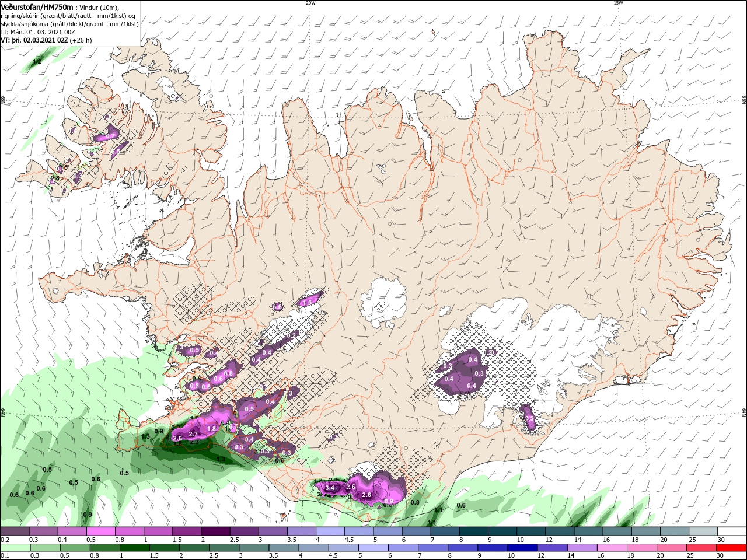Click the 20W longitude label
Viewport: 747px width, 560px height.
[310, 3]
